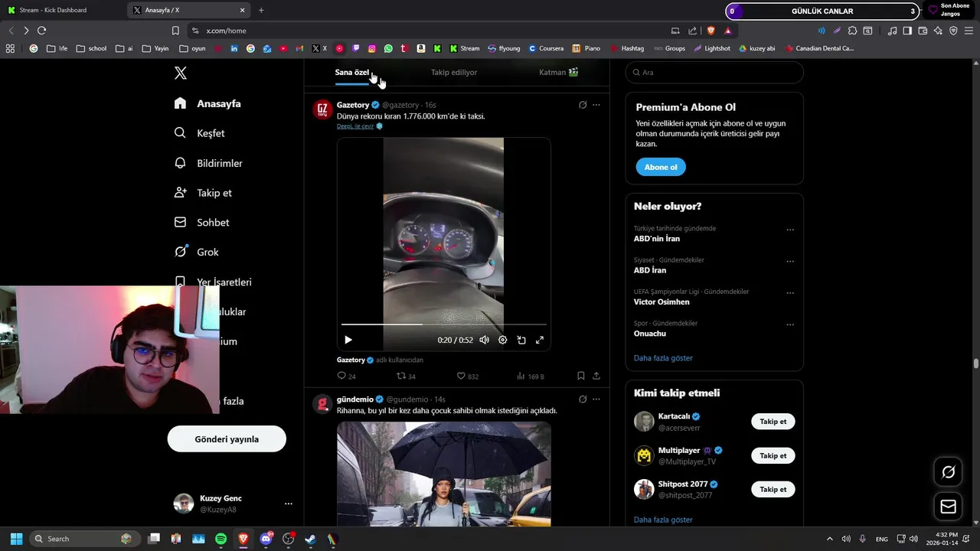Open video picture-in-picture icon

(521, 340)
